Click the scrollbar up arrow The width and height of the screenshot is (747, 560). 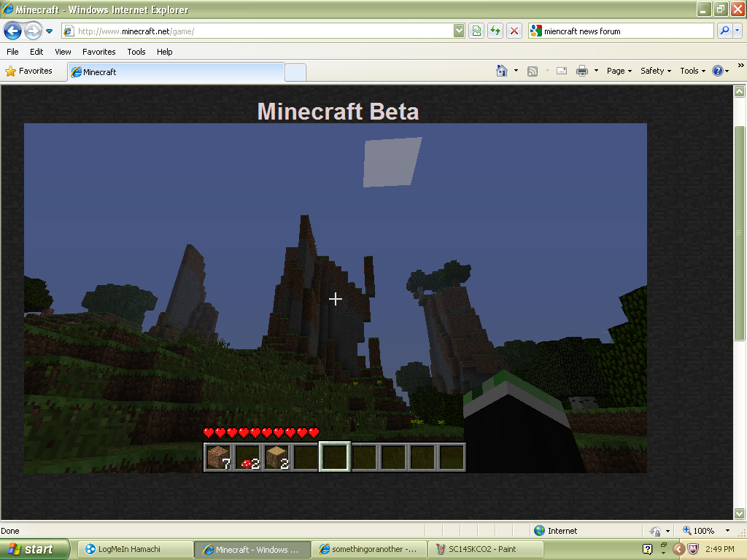click(740, 91)
